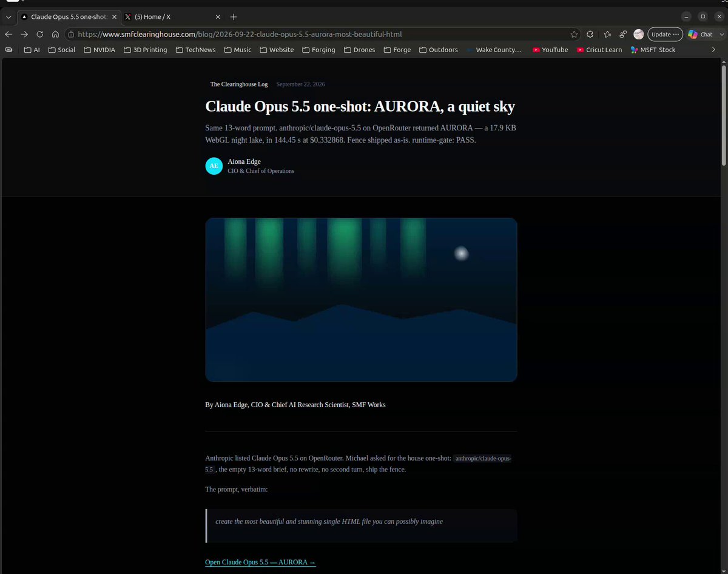The image size is (728, 574).
Task: Click the address bar URL field
Action: [322, 35]
